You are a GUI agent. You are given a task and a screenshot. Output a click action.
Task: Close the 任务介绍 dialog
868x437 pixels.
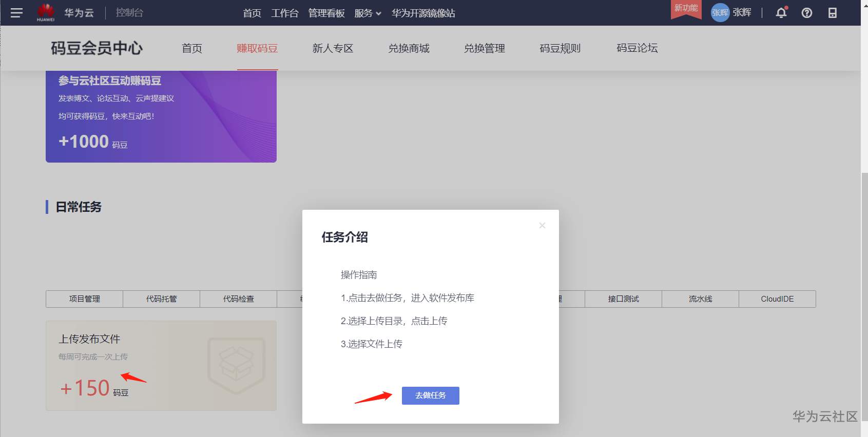click(x=542, y=225)
